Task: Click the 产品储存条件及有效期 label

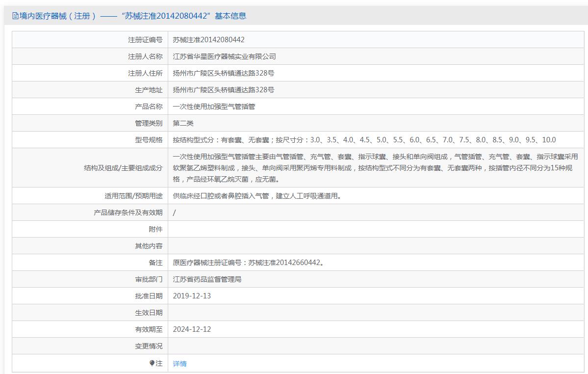Action: [128, 213]
